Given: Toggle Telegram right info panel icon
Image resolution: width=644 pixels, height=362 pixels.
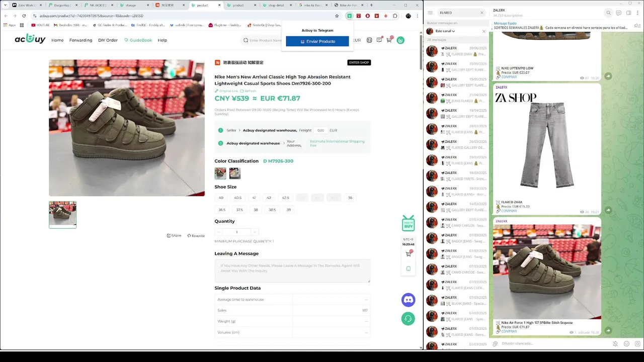Looking at the screenshot, I should (x=628, y=13).
